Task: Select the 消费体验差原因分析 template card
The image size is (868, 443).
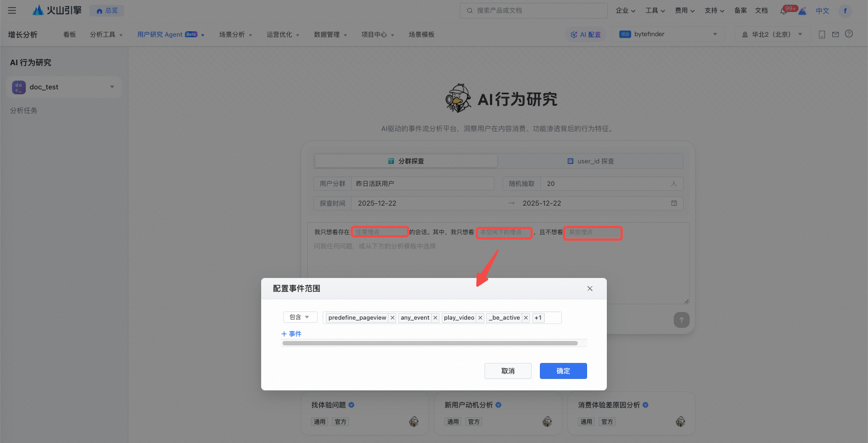Action: (631, 414)
